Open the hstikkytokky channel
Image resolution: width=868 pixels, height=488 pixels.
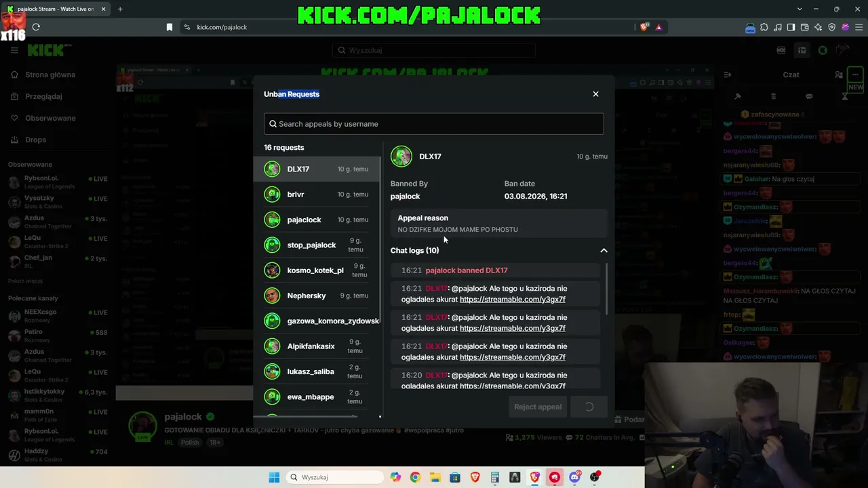57,395
